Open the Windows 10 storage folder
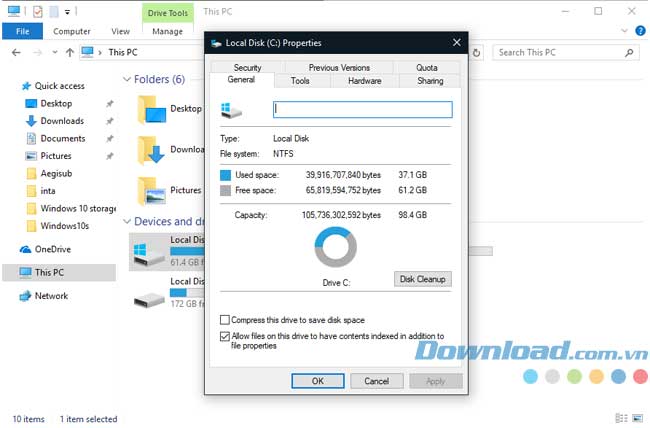Viewport: 650px width, 428px height. [78, 208]
